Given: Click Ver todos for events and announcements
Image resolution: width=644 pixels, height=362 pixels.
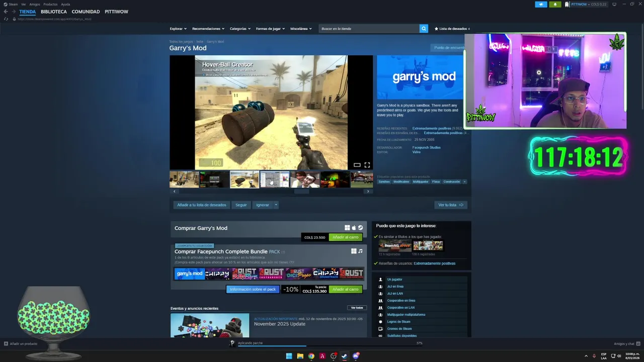Looking at the screenshot, I should [x=357, y=308].
